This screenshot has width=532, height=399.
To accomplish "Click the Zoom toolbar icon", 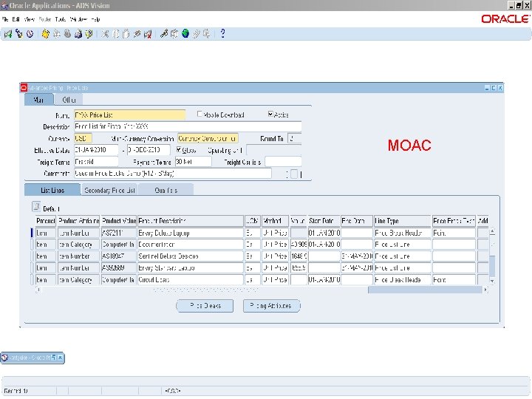I will tap(174, 34).
